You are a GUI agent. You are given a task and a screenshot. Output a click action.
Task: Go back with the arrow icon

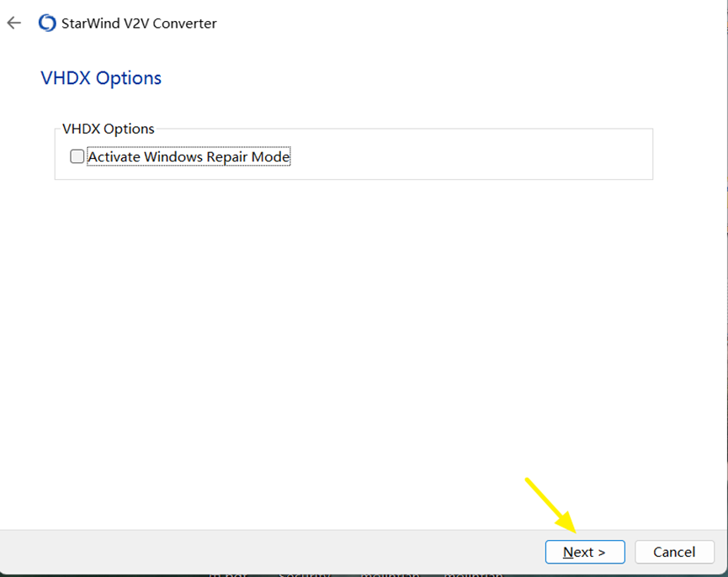pos(14,23)
